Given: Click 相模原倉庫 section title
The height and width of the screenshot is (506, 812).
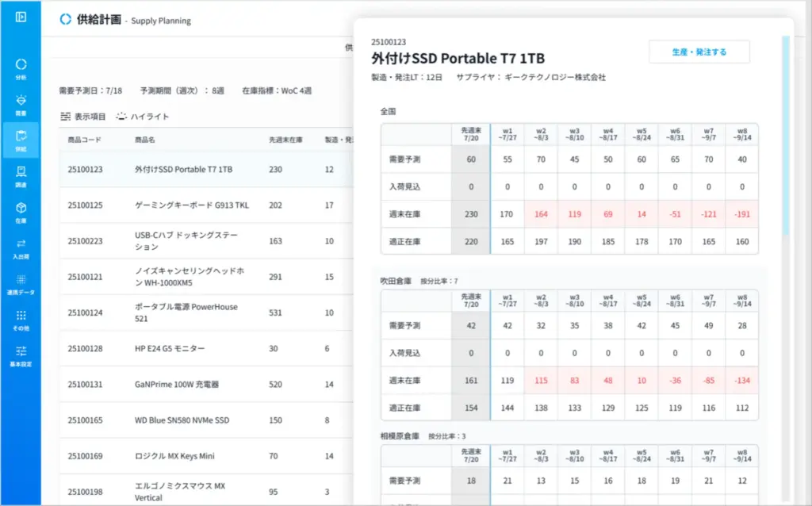Looking at the screenshot, I should tap(400, 436).
